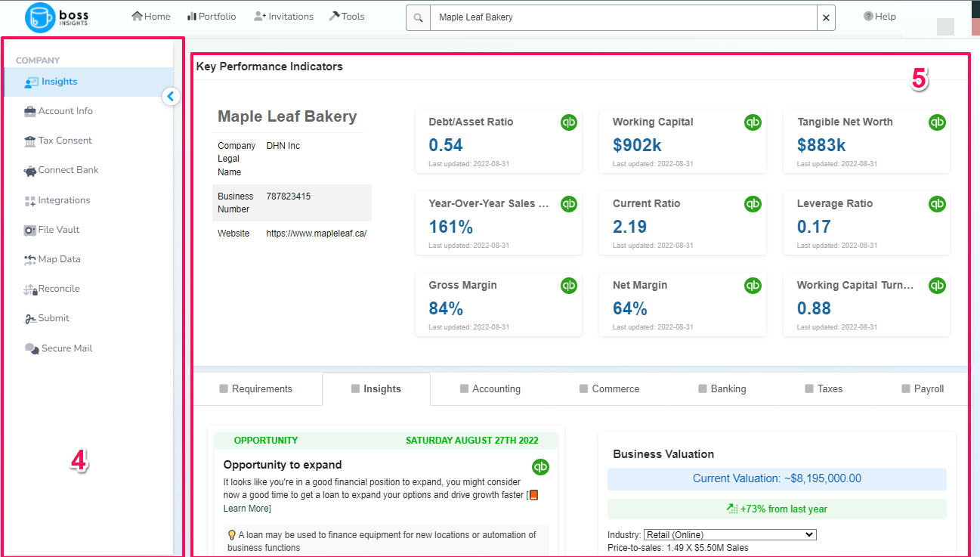Image resolution: width=980 pixels, height=557 pixels.
Task: Click the Portfolio bar chart icon
Action: click(192, 16)
